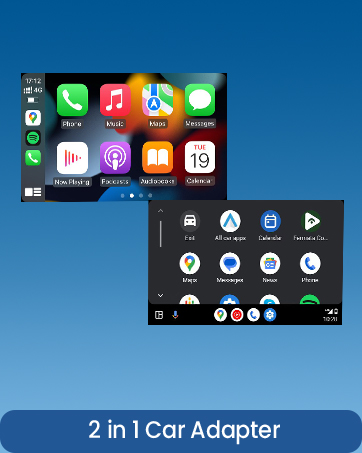The image size is (362, 453).
Task: Tap Google Maps in CarPlay sidebar
Action: 33,118
